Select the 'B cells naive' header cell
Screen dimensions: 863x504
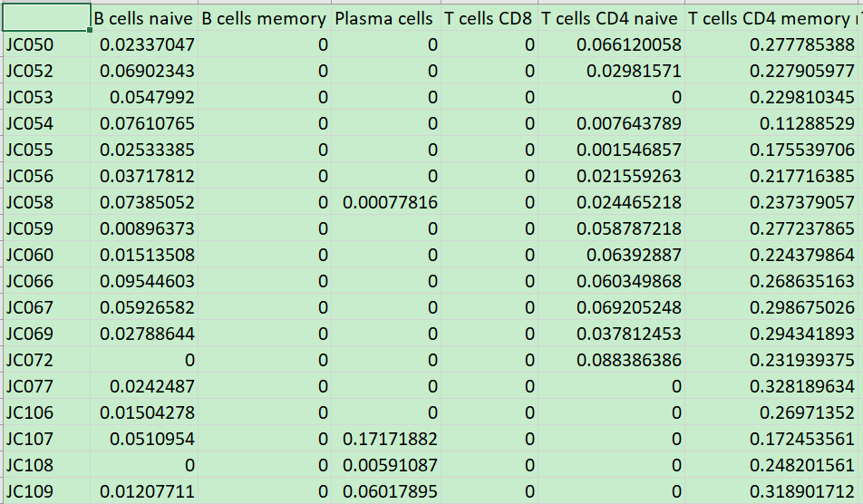click(144, 17)
